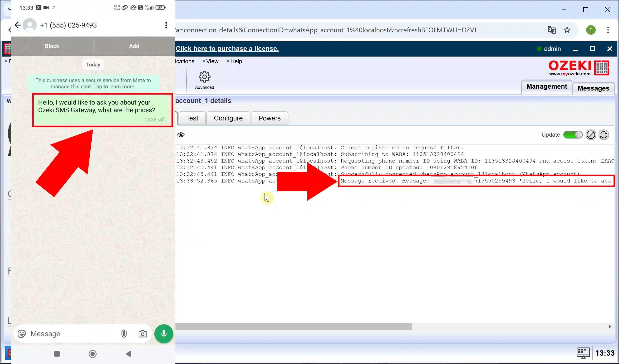
Task: Open browser profile avatar T
Action: click(x=590, y=30)
